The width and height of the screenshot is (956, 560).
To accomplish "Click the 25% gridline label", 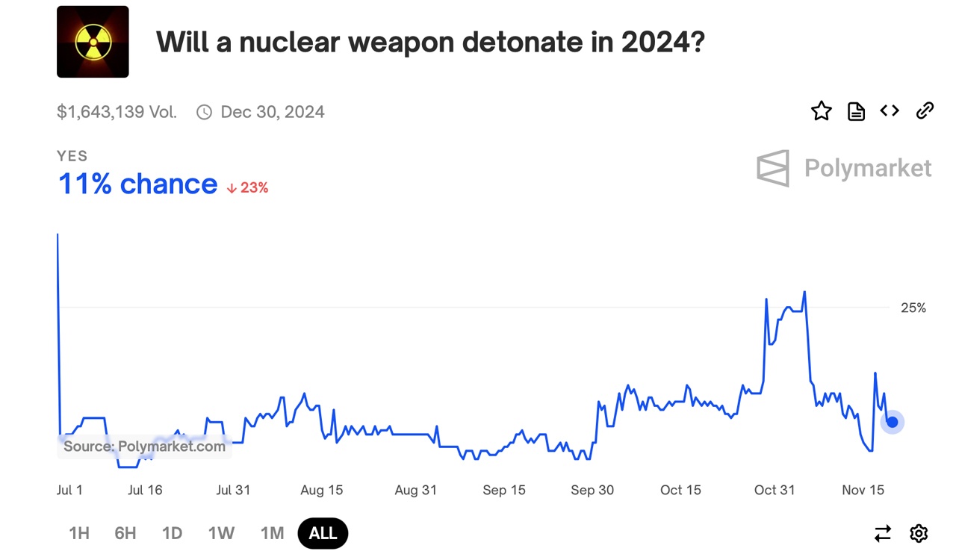I will 913,307.
